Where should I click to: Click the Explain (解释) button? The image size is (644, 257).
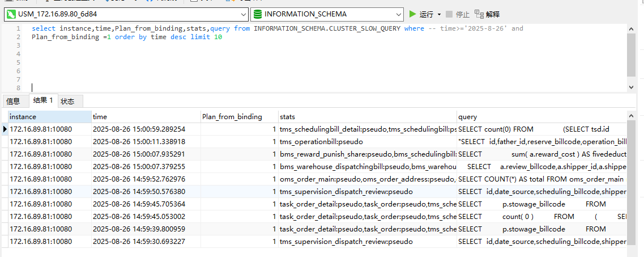coord(487,14)
